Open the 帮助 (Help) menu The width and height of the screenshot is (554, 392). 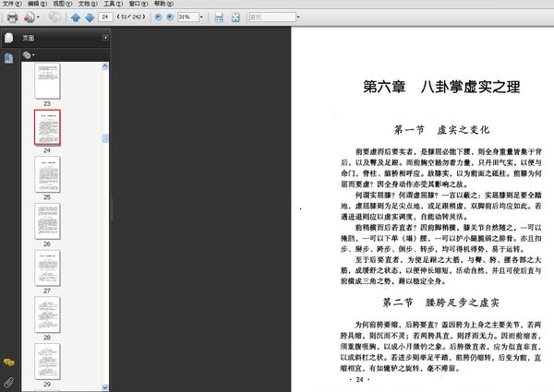[163, 4]
